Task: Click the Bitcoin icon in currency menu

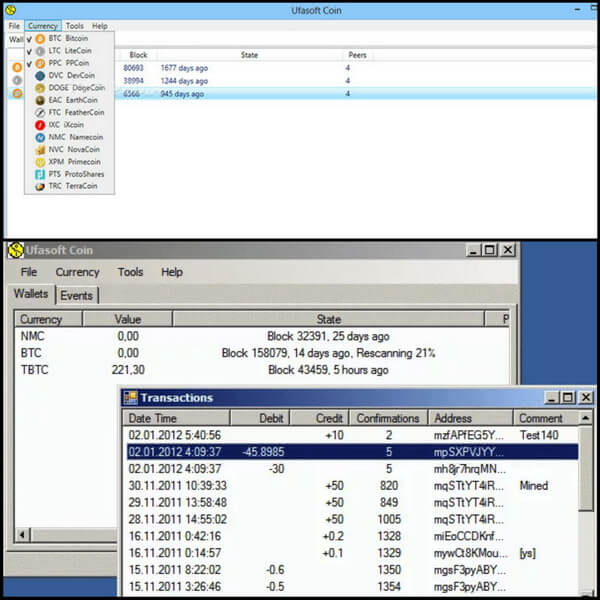Action: [40, 39]
